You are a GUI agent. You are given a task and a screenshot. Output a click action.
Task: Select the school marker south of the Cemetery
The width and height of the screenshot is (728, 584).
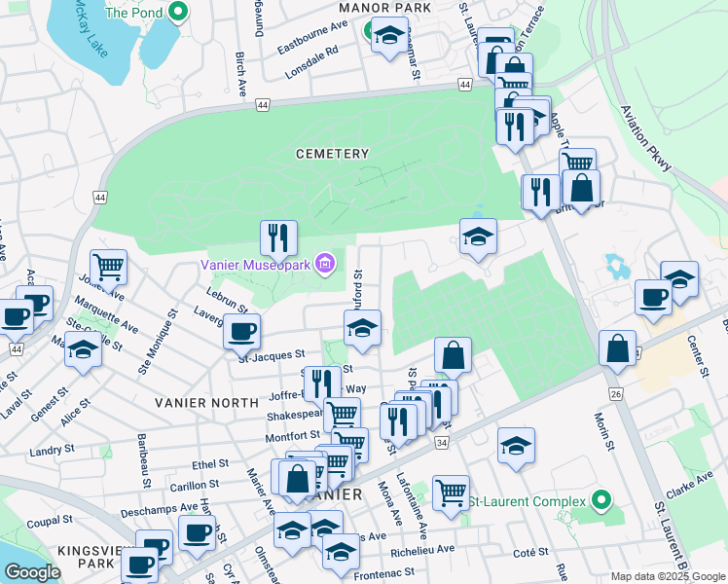(478, 237)
